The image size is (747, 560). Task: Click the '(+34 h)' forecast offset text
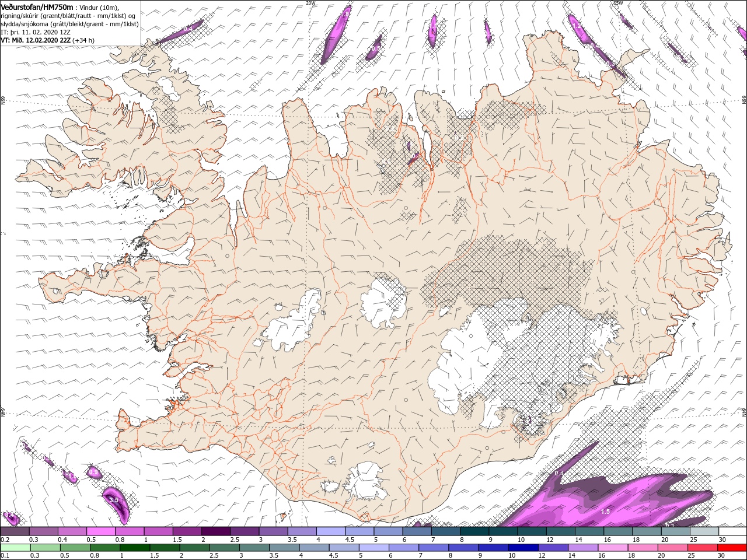point(83,40)
